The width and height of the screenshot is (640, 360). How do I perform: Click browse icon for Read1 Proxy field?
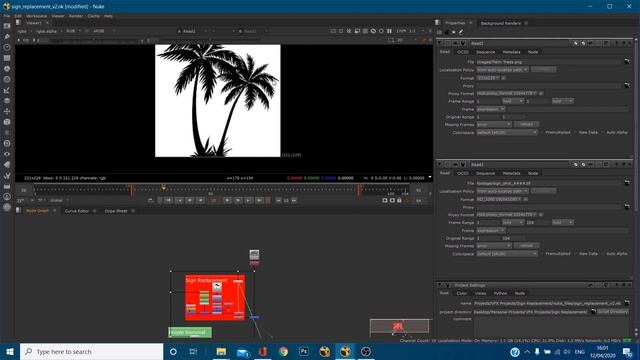click(x=627, y=86)
